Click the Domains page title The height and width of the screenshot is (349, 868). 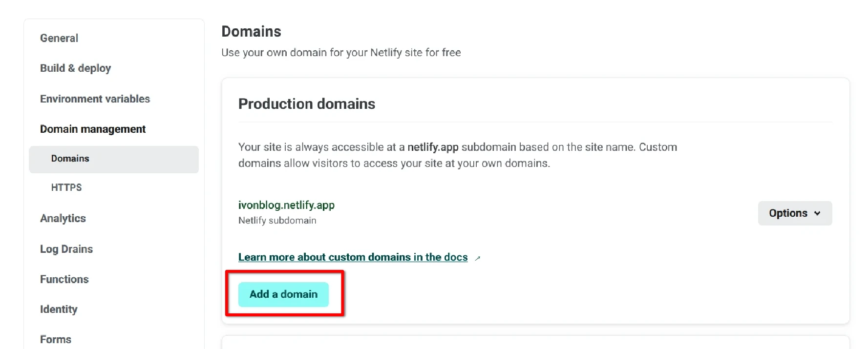pos(251,32)
